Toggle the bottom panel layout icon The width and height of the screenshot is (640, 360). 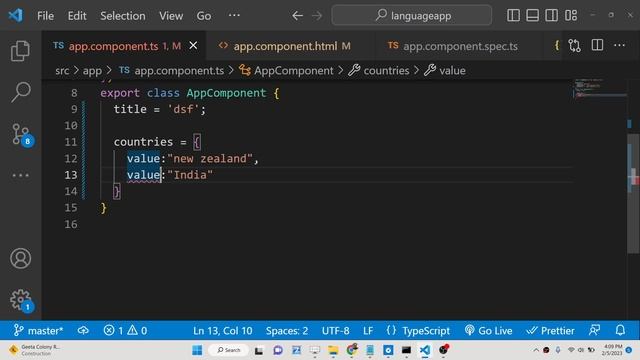532,16
